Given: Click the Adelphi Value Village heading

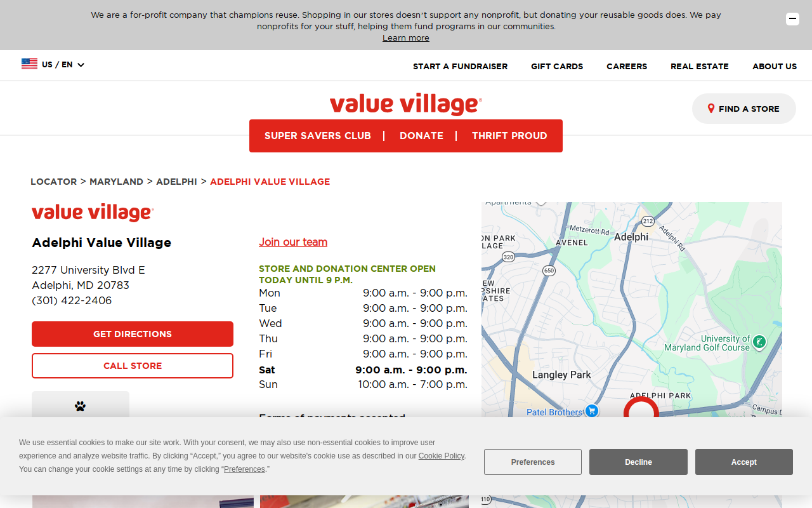Looking at the screenshot, I should pyautogui.click(x=101, y=243).
